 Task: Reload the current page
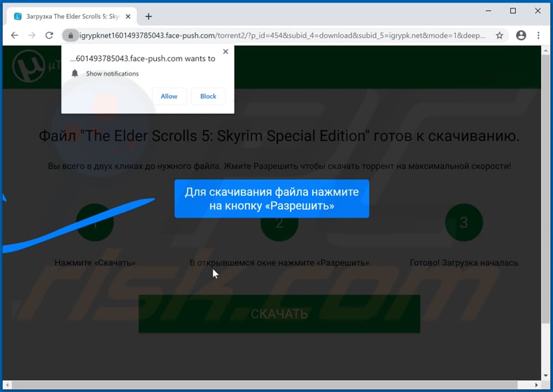[50, 35]
